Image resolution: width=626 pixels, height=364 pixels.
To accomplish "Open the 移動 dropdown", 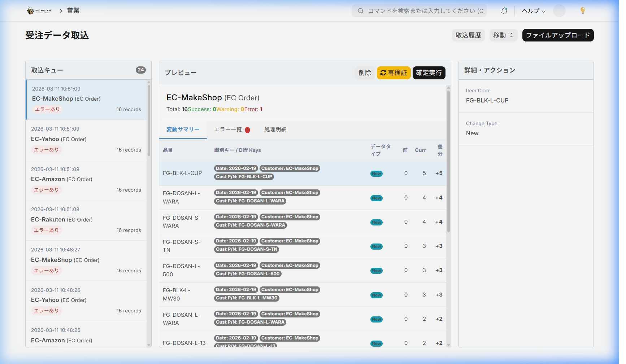I will tap(503, 35).
